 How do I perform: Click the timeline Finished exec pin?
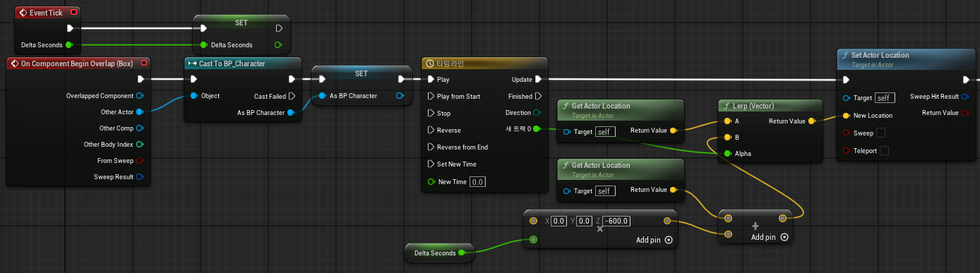tap(538, 96)
